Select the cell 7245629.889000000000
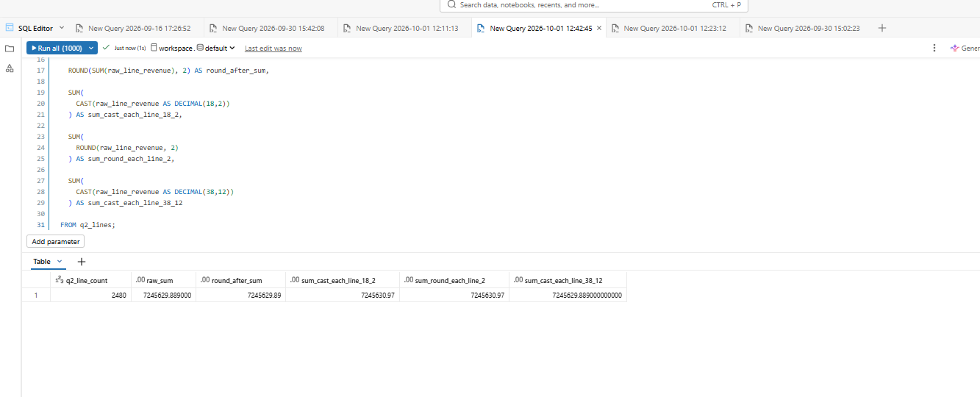 (x=568, y=296)
